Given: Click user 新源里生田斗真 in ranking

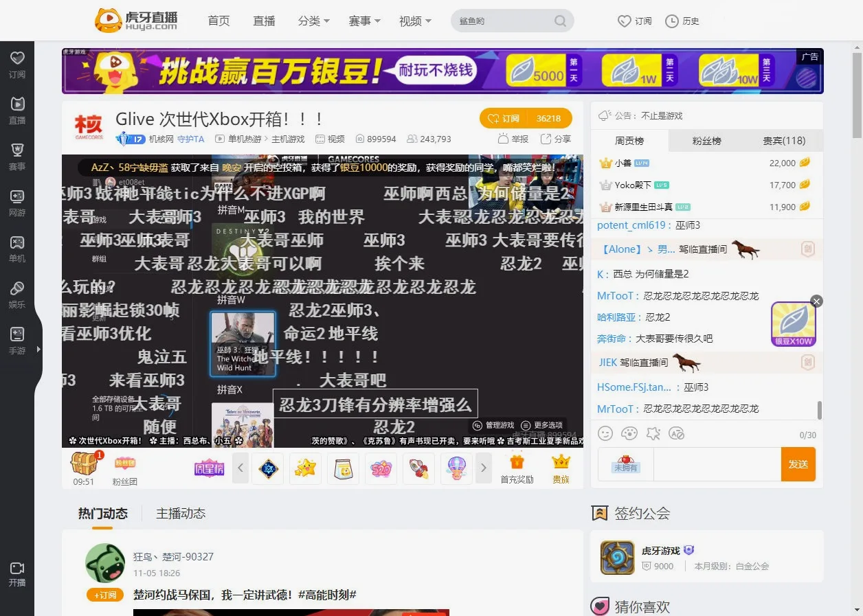Looking at the screenshot, I should click(x=644, y=207).
